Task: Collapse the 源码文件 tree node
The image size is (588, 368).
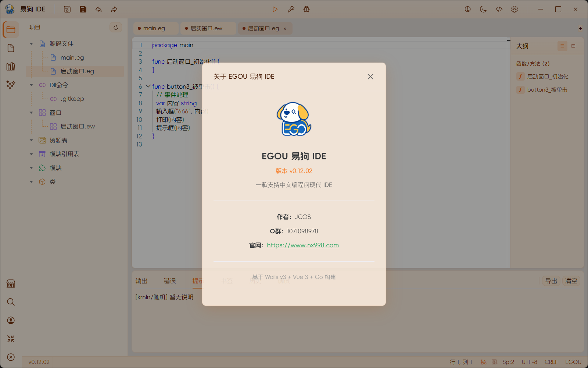Action: [x=31, y=44]
